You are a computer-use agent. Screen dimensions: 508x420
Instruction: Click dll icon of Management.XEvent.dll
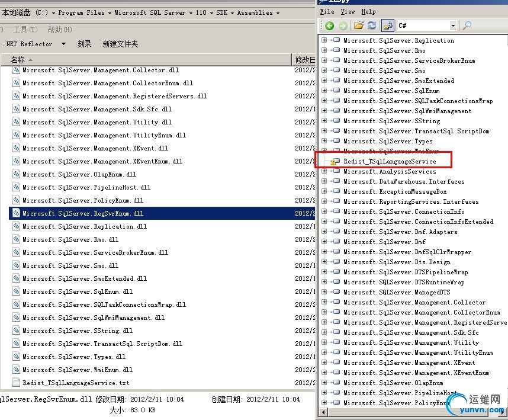click(16, 148)
